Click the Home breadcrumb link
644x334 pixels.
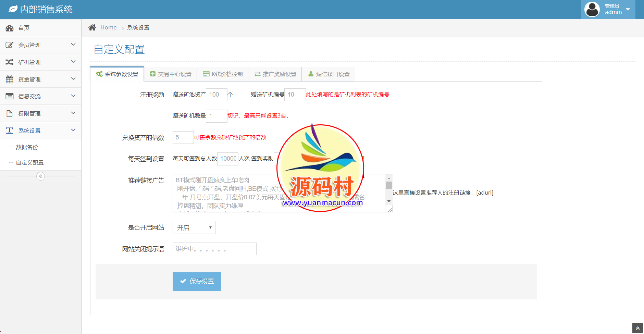108,28
